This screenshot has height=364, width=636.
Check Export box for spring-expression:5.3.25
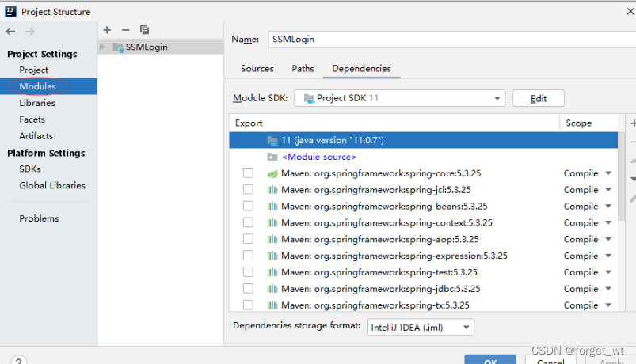tap(248, 256)
